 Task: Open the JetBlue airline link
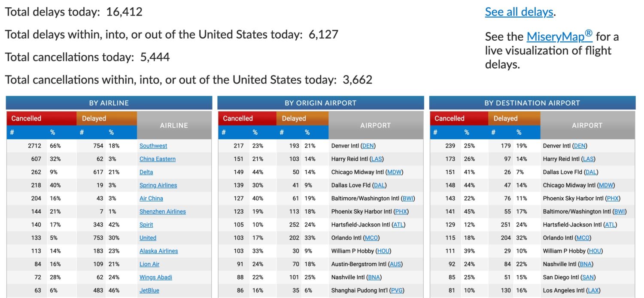[149, 290]
